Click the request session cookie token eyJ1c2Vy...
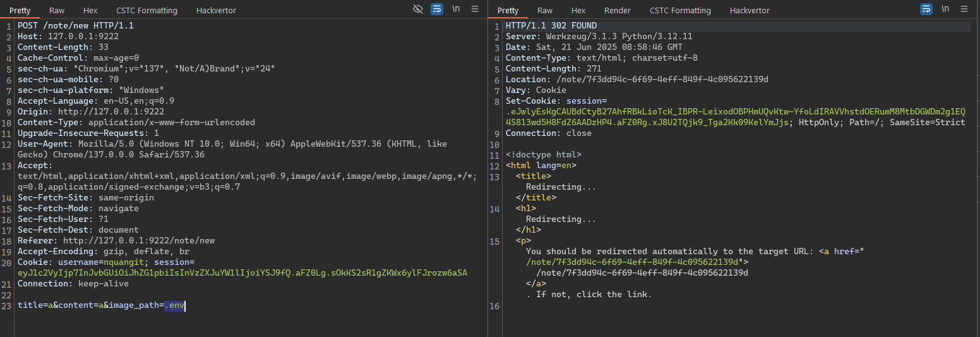 (242, 273)
